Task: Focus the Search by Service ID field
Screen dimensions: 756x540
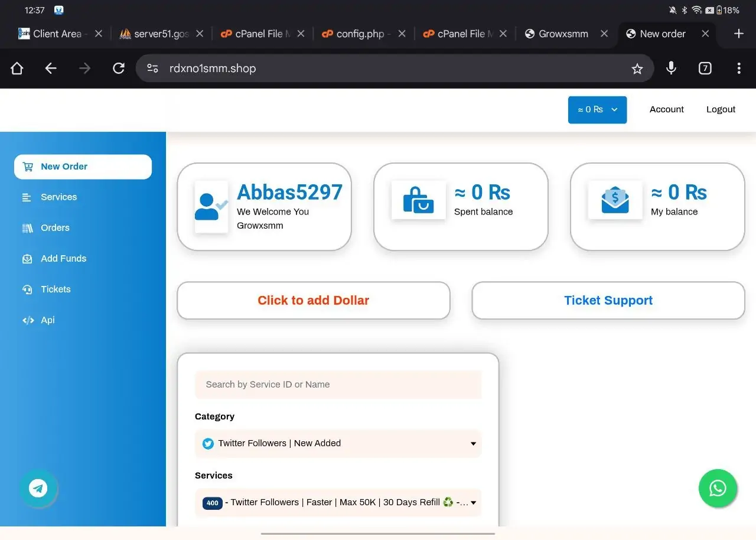Action: tap(338, 385)
